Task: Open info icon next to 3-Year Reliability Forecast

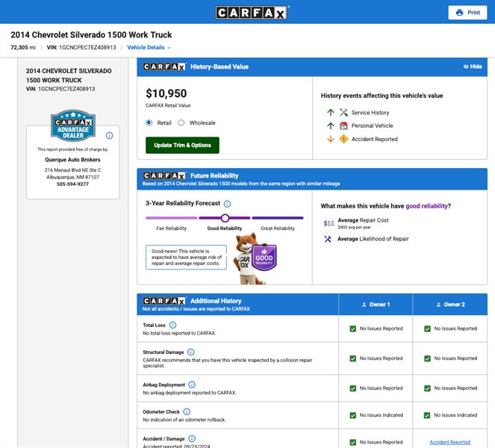Action: tap(227, 204)
